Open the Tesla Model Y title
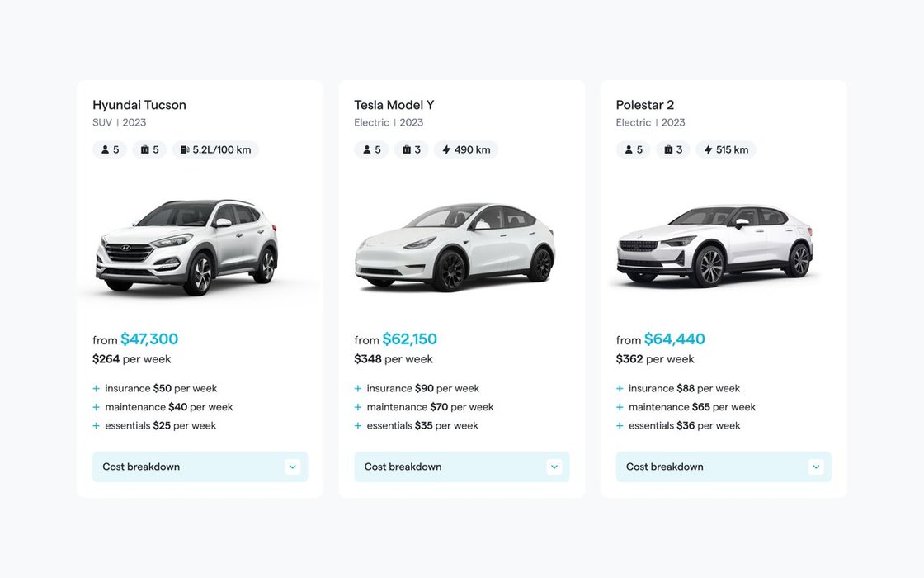Screen dimensions: 924x578 pos(394,105)
